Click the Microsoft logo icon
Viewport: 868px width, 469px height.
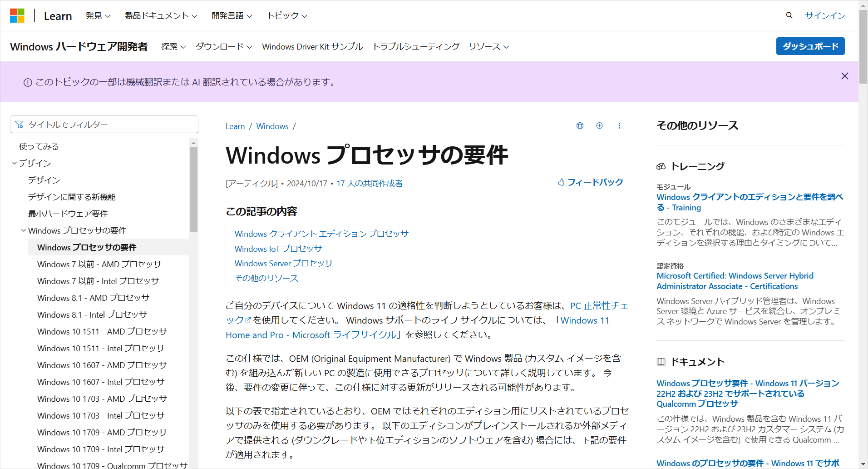(x=17, y=15)
